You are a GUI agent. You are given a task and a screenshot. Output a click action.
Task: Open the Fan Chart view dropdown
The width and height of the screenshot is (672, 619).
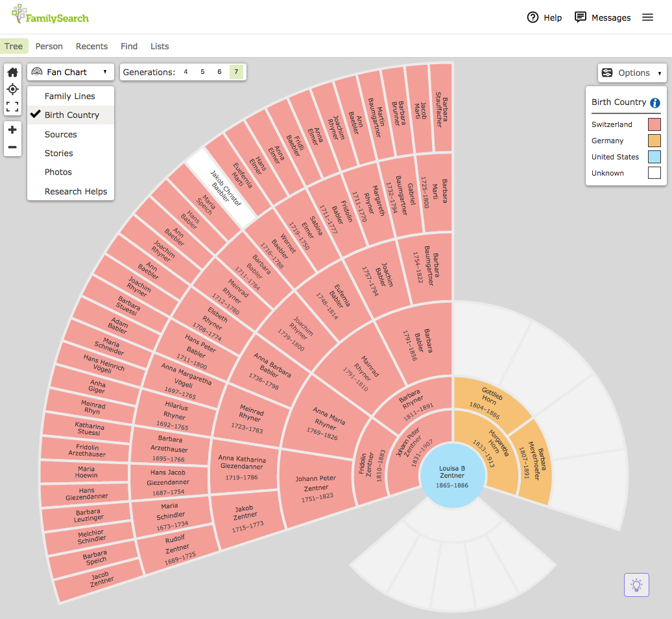pyautogui.click(x=70, y=72)
